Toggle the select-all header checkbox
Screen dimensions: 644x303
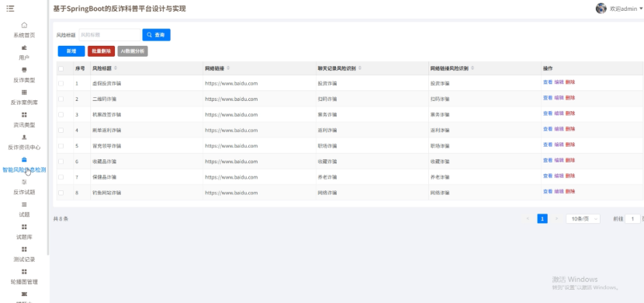(x=61, y=68)
